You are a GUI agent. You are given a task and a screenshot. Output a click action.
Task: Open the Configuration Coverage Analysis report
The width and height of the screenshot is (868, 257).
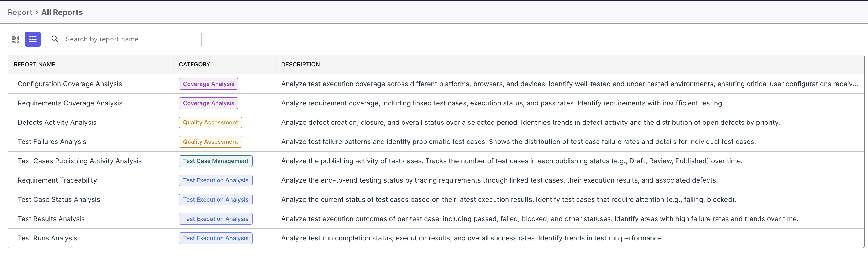click(x=69, y=84)
